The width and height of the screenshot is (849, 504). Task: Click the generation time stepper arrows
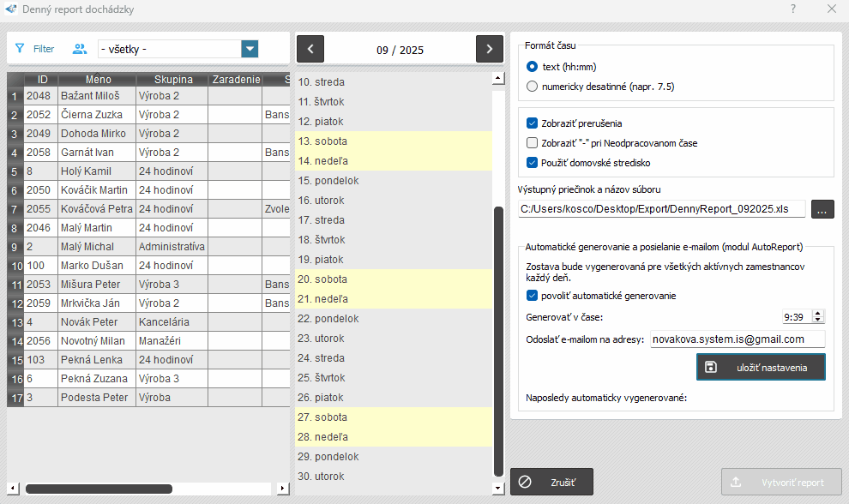817,317
